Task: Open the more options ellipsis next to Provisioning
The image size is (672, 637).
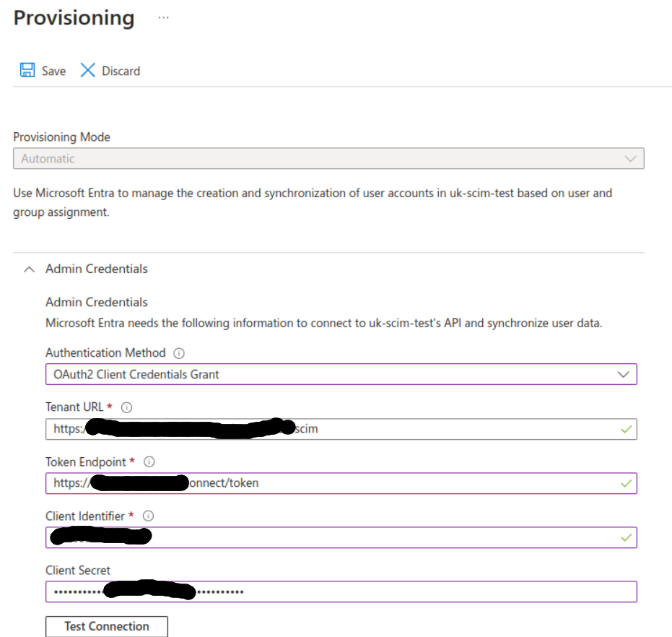Action: 164,18
